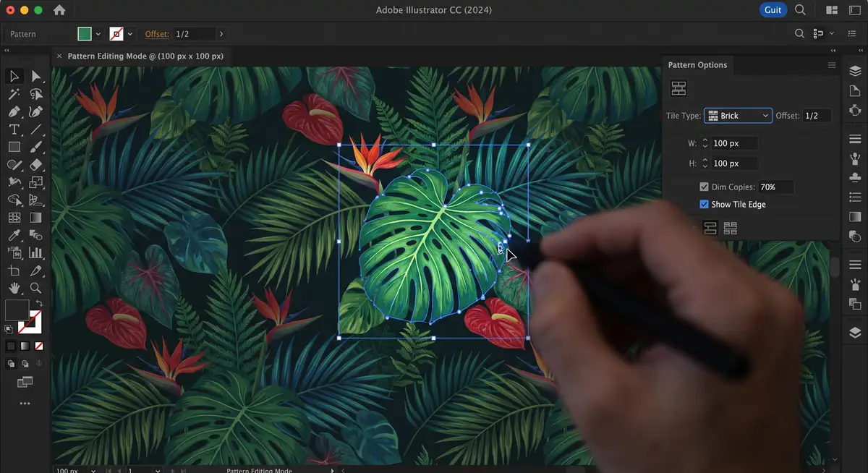This screenshot has width=868, height=473.
Task: Open the Pattern Options panel menu
Action: [x=832, y=65]
